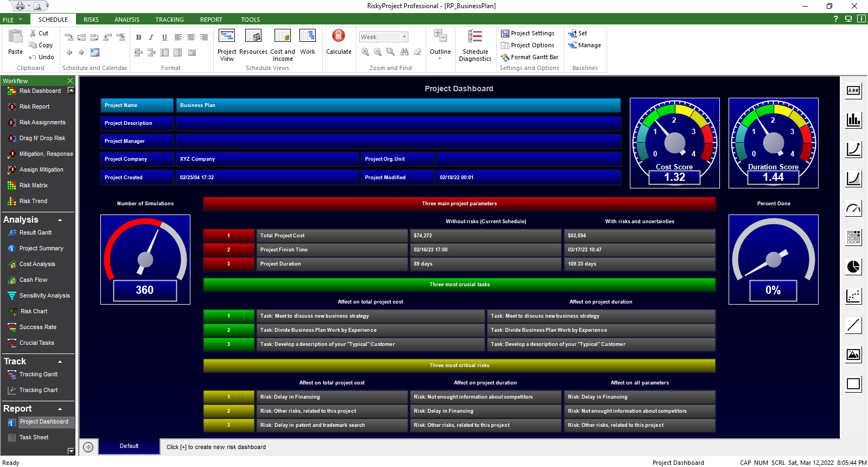The height and width of the screenshot is (467, 868).
Task: Add line shape from right toolbar
Action: (853, 325)
